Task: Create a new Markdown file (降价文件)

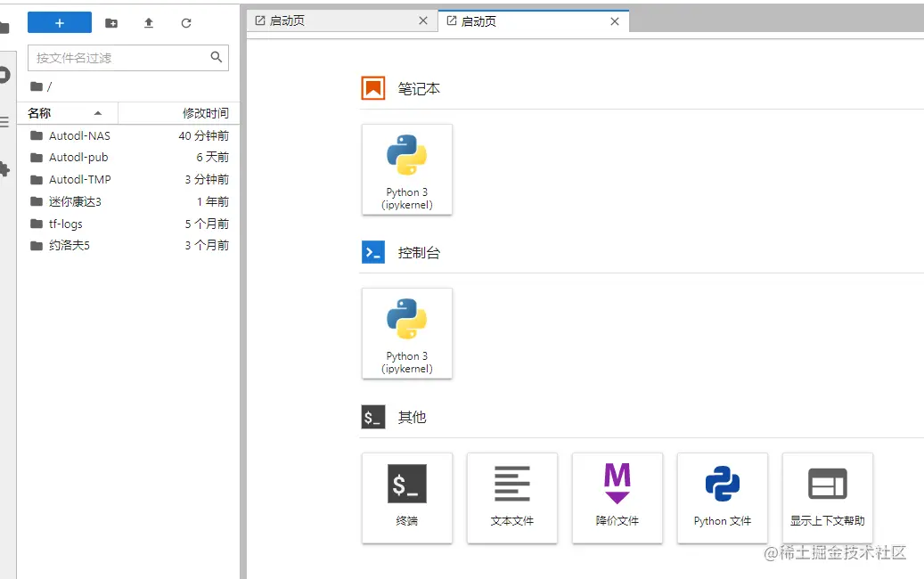Action: point(617,498)
